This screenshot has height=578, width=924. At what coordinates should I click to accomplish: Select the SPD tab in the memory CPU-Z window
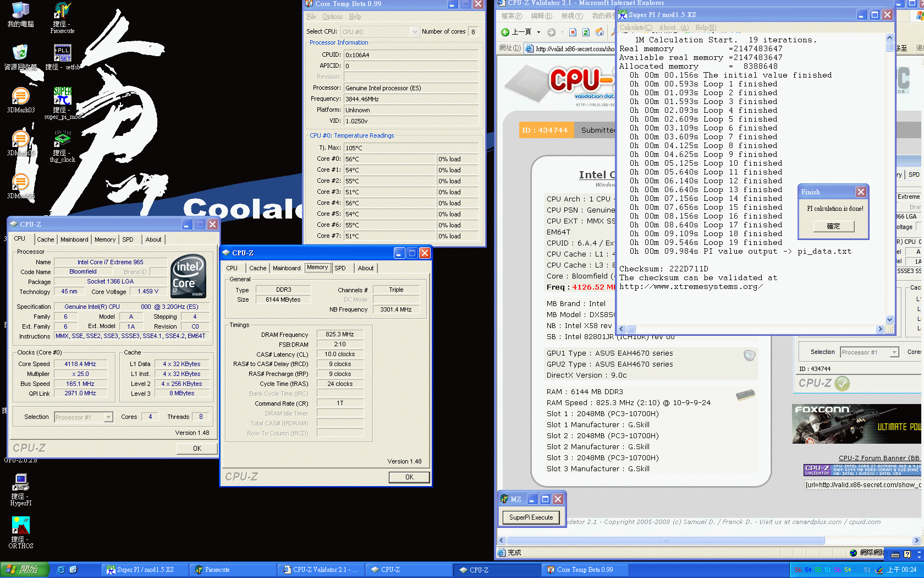(x=340, y=268)
